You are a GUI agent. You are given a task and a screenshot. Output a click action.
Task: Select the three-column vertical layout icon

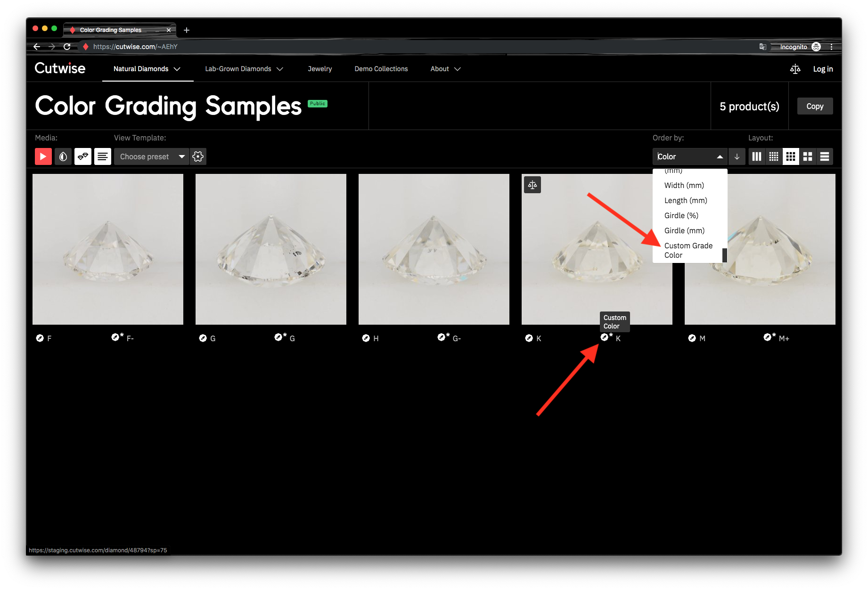[757, 156]
